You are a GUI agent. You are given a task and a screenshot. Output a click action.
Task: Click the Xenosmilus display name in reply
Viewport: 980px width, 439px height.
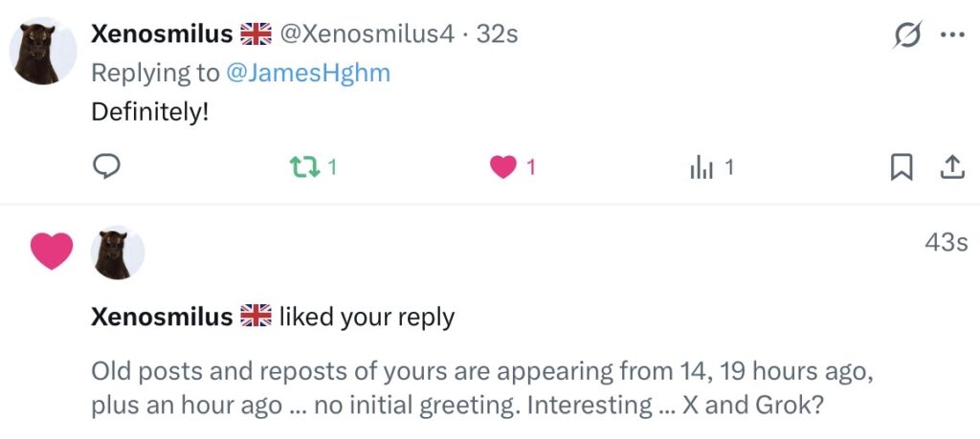point(162,34)
